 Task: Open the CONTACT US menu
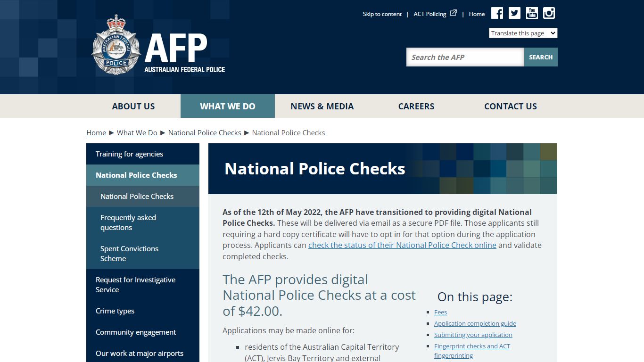pos(511,106)
